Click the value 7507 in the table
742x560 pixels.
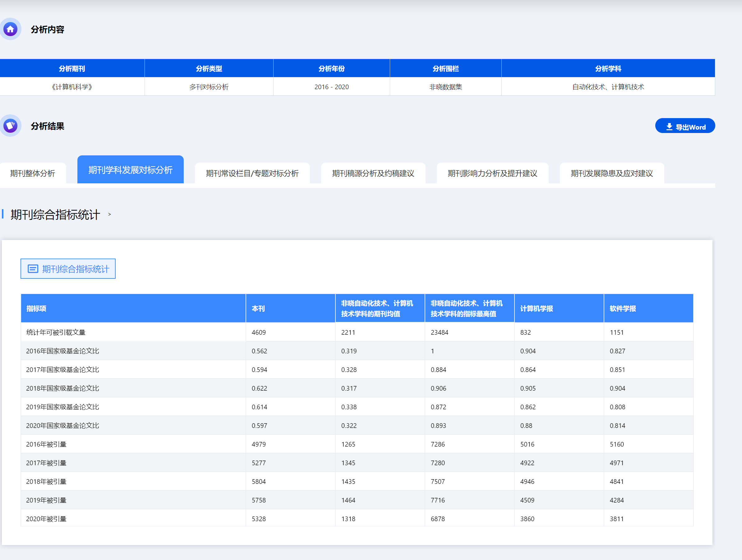tap(438, 482)
